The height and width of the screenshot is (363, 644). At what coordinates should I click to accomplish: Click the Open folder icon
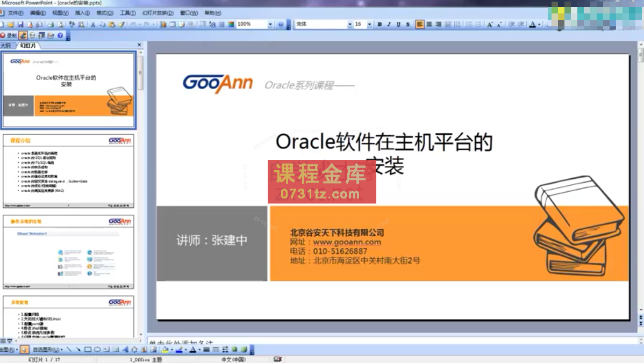click(11, 25)
